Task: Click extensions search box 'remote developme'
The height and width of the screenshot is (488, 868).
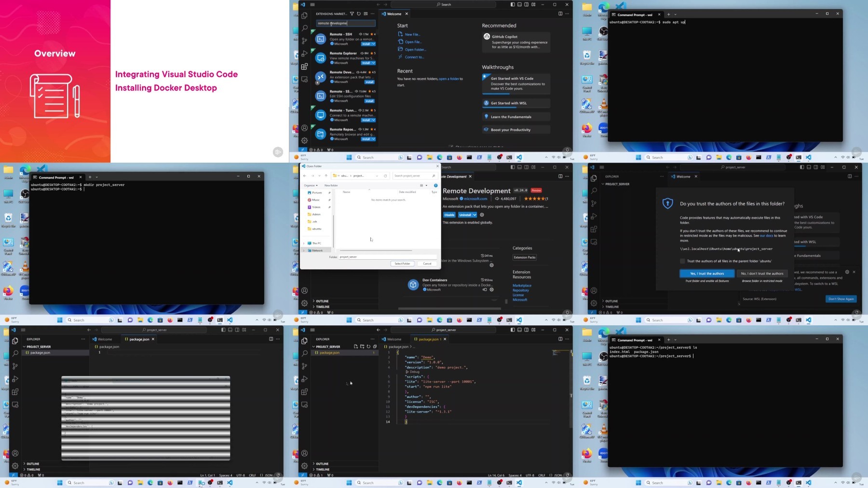Action: [x=345, y=23]
